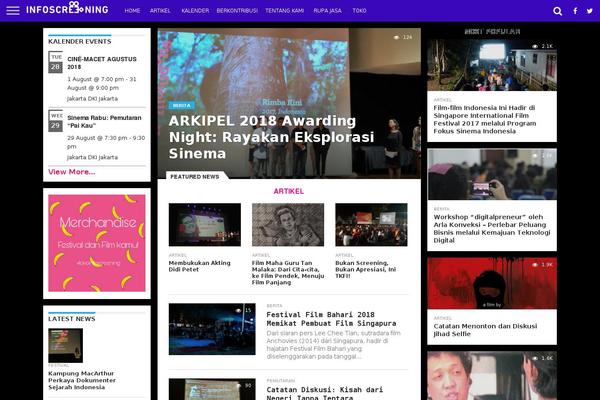Open Catatan Menonton Jihad Selfie thumbnail
Screen dimensions: 600x400
[492, 283]
